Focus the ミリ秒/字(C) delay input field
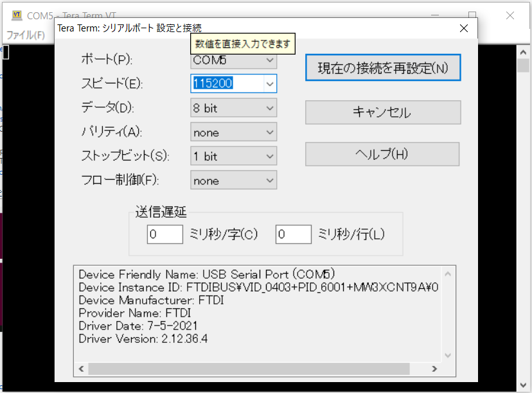This screenshot has height=393, width=532. point(165,234)
